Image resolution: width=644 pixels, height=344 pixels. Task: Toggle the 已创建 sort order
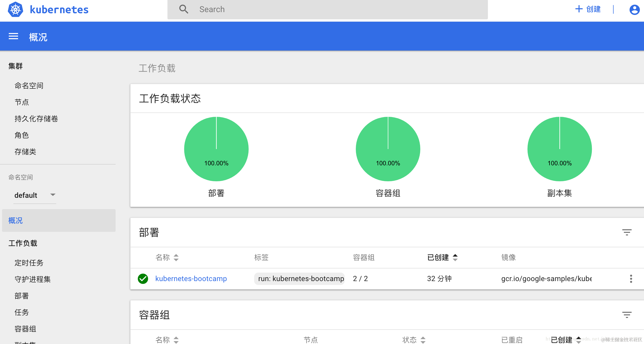455,257
